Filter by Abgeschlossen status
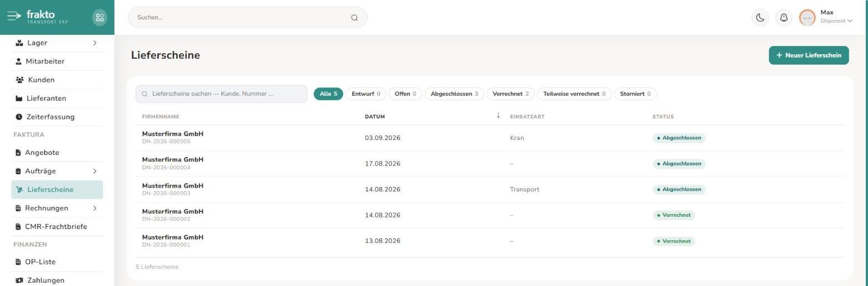 pyautogui.click(x=454, y=94)
